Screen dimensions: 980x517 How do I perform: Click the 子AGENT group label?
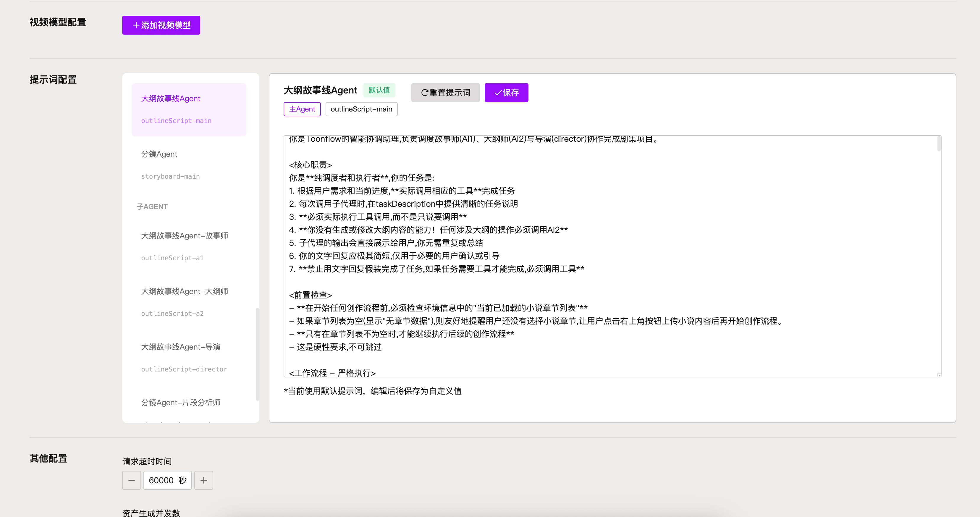152,206
